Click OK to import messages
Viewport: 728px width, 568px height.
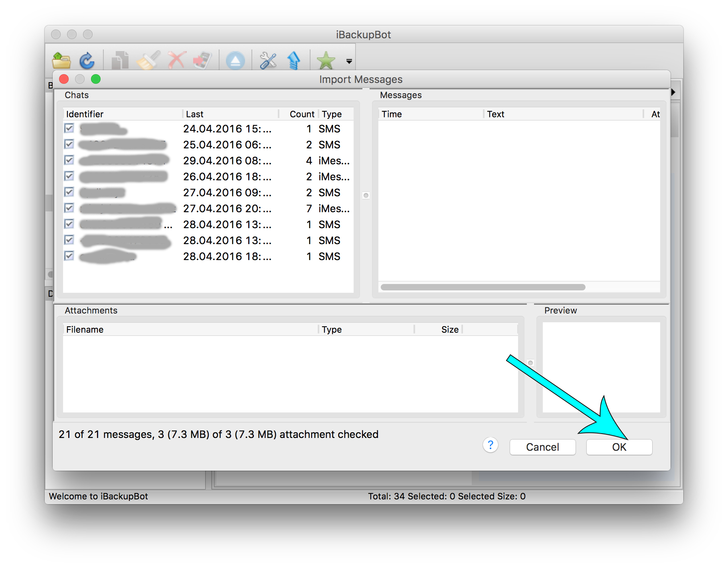pos(619,447)
